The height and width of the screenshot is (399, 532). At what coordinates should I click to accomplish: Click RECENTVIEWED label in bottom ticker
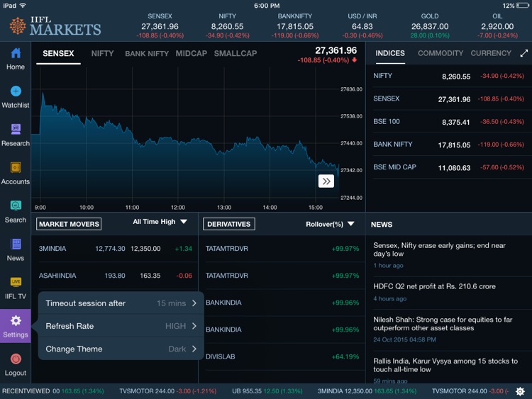pyautogui.click(x=26, y=391)
